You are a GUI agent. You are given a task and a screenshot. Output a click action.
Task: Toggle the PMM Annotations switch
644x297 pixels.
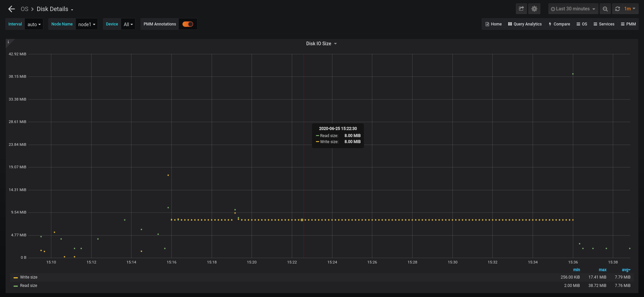click(x=188, y=24)
